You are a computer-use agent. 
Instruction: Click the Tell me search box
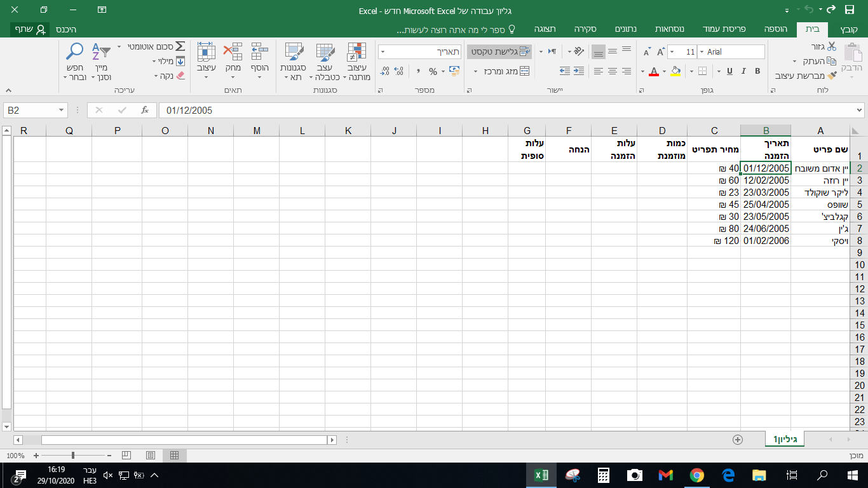pos(456,30)
